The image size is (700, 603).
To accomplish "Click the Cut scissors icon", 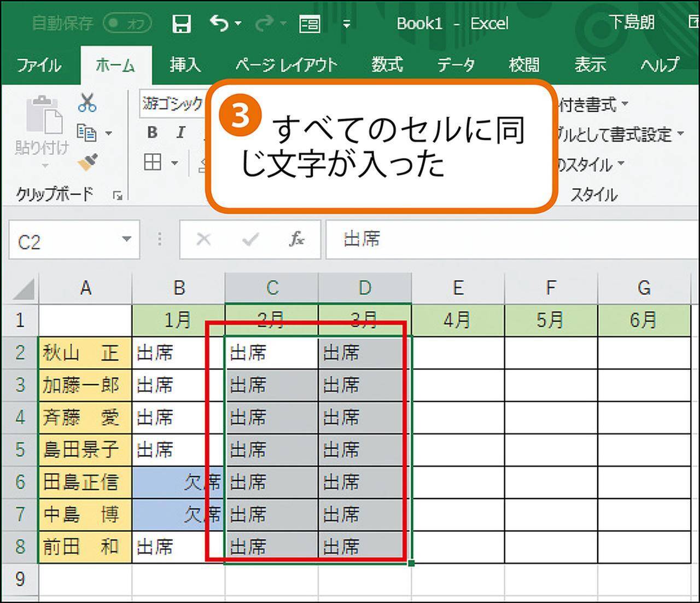I will (x=87, y=102).
